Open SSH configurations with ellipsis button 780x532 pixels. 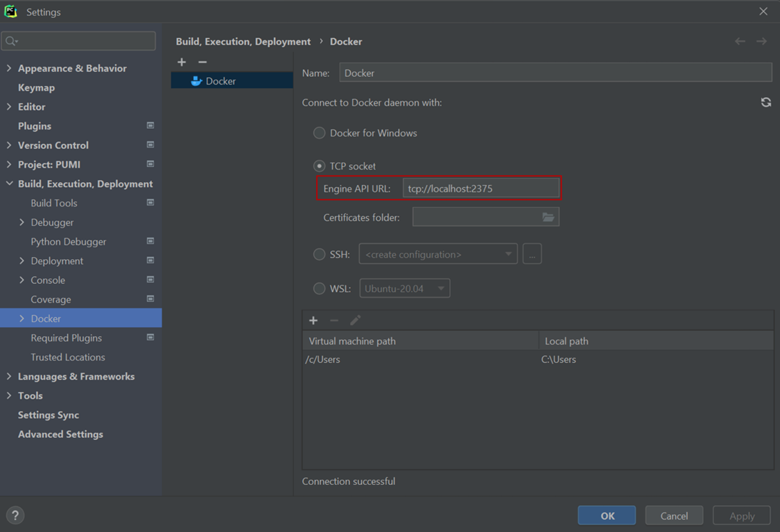click(x=532, y=254)
